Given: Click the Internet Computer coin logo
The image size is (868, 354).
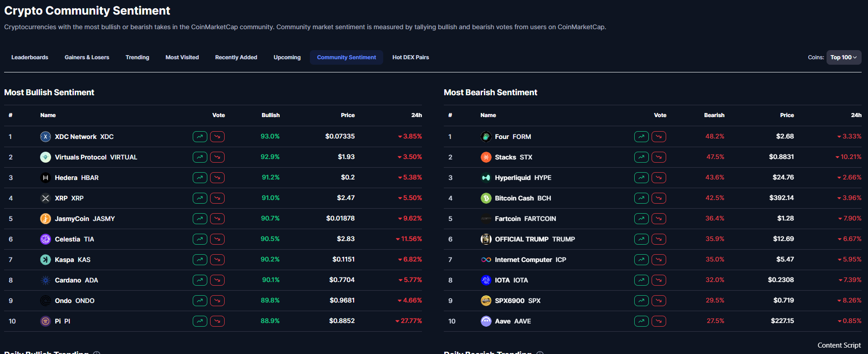Looking at the screenshot, I should (486, 260).
